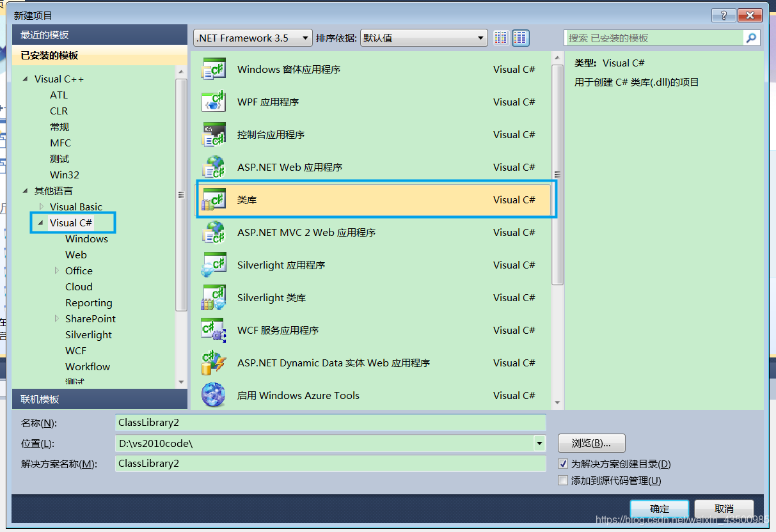Select Cloud under Visual C#
The height and width of the screenshot is (532, 776).
(x=79, y=286)
